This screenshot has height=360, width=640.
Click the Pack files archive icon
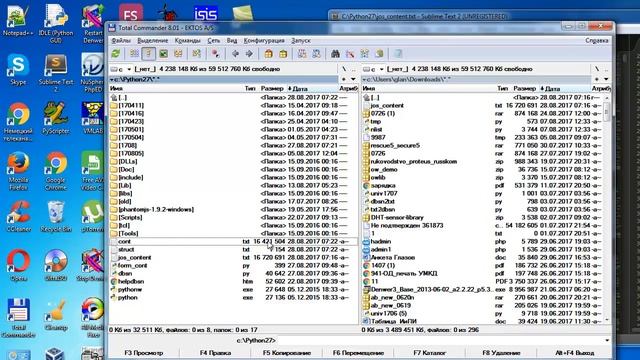(268, 53)
